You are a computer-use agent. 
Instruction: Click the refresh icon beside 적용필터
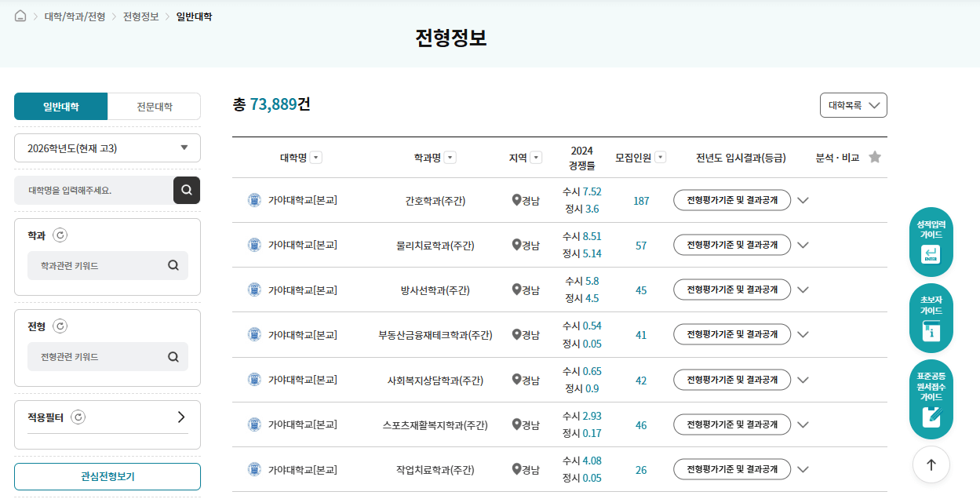[77, 417]
